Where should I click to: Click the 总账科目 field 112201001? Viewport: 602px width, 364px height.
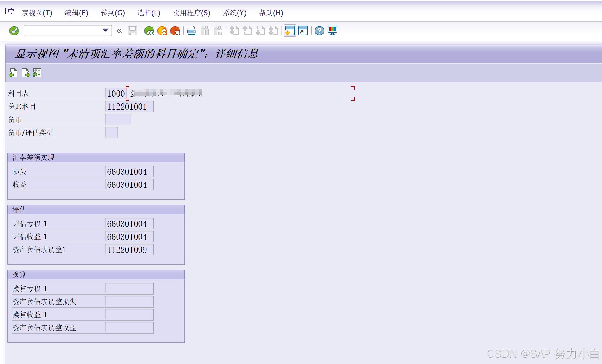[129, 107]
